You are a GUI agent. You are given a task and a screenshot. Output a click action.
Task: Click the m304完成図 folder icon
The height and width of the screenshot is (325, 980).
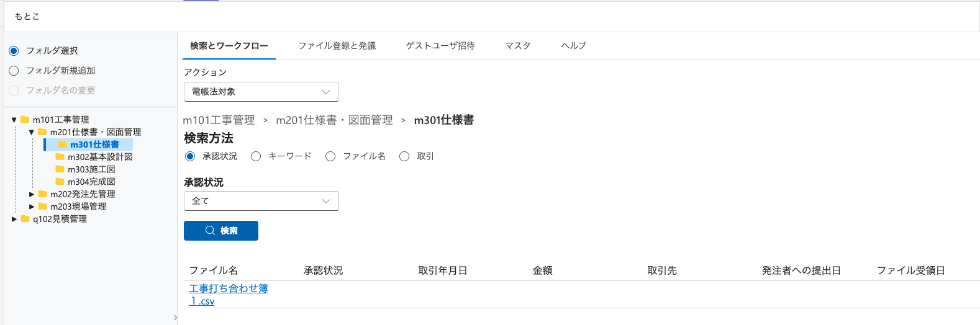[x=60, y=181]
